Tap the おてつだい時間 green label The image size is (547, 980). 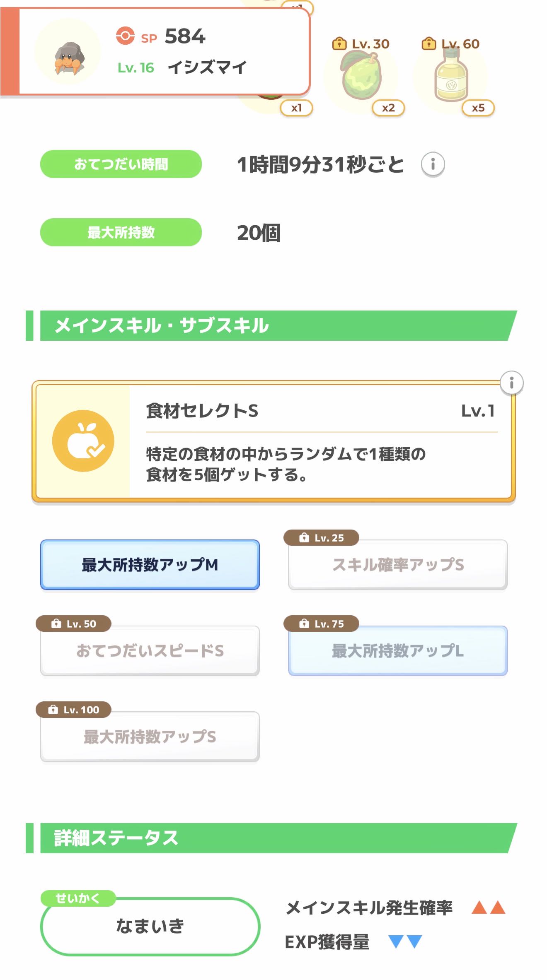coord(121,164)
